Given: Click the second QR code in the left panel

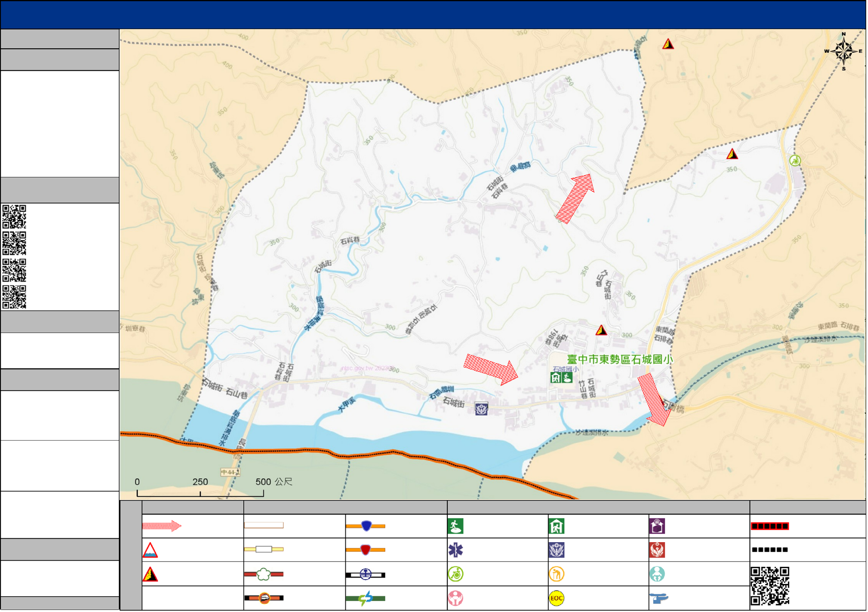Looking at the screenshot, I should [14, 244].
